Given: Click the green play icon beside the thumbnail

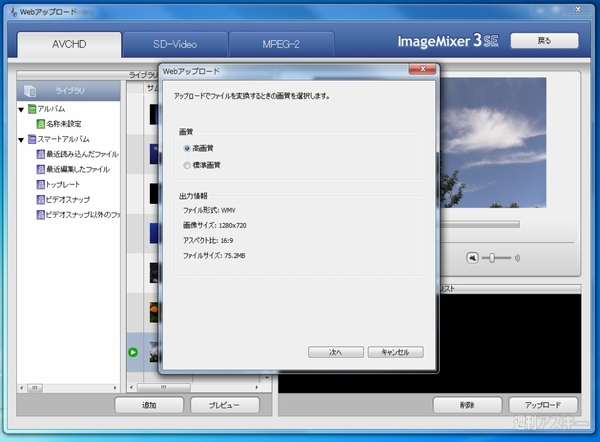Looking at the screenshot, I should (x=133, y=351).
